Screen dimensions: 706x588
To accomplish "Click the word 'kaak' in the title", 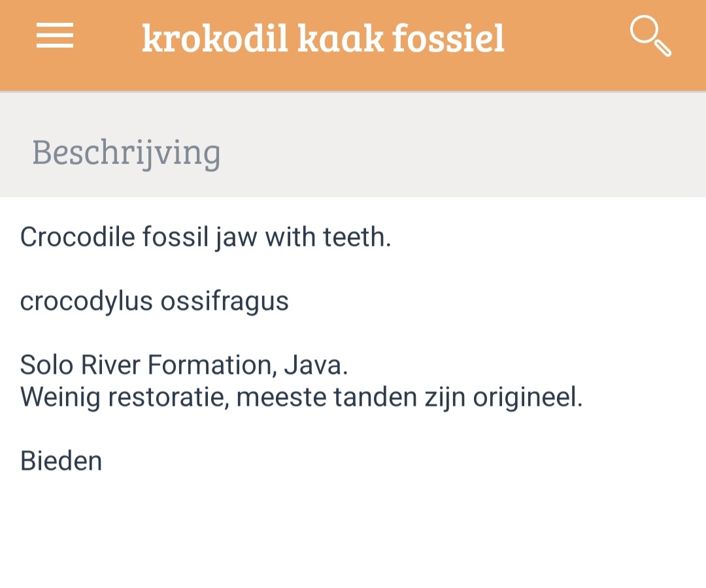I will point(340,39).
